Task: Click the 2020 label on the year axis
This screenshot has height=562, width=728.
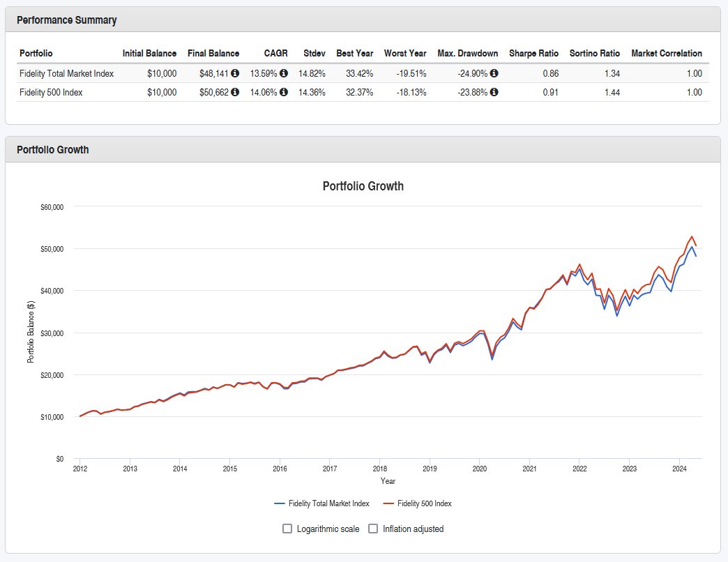Action: [x=480, y=469]
